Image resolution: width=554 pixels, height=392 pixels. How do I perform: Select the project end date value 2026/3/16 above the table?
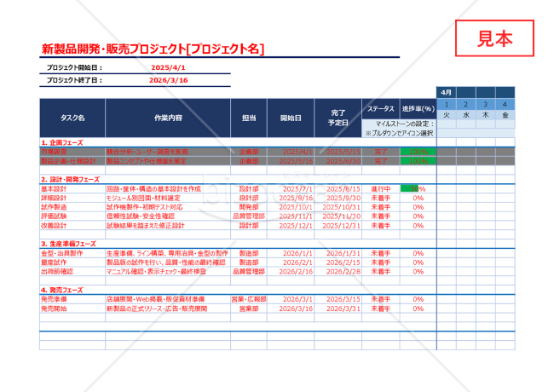[168, 80]
